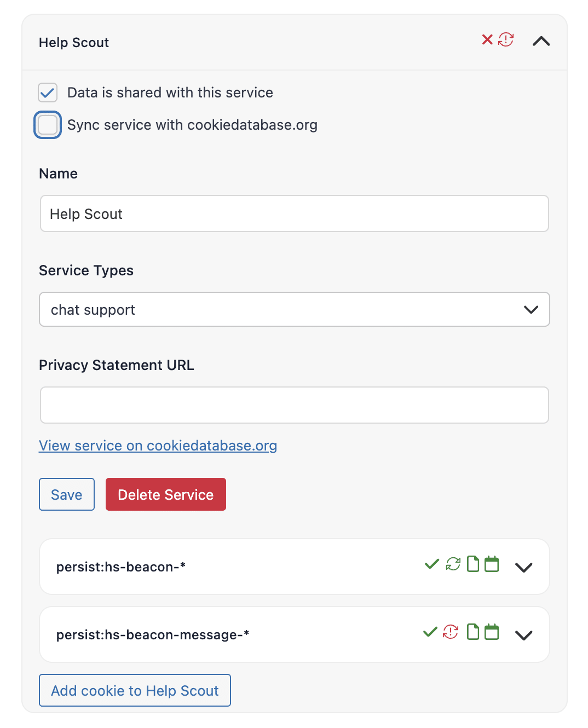Click the green sync icon for persist:hs-beacon-*
Viewport: 588px width, 728px height.
[452, 564]
